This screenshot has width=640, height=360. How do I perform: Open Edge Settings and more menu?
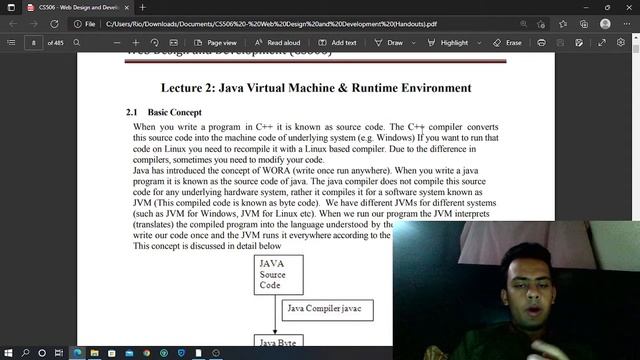click(627, 24)
